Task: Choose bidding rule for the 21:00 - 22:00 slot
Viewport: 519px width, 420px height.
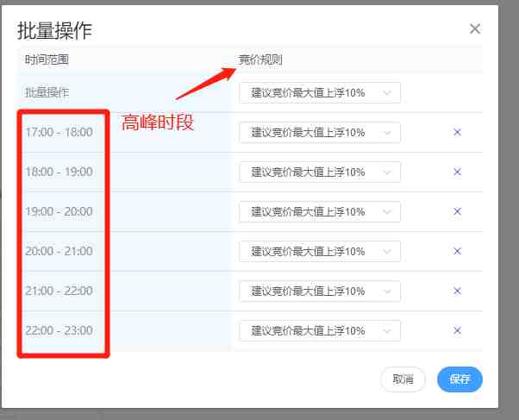Action: (x=319, y=291)
